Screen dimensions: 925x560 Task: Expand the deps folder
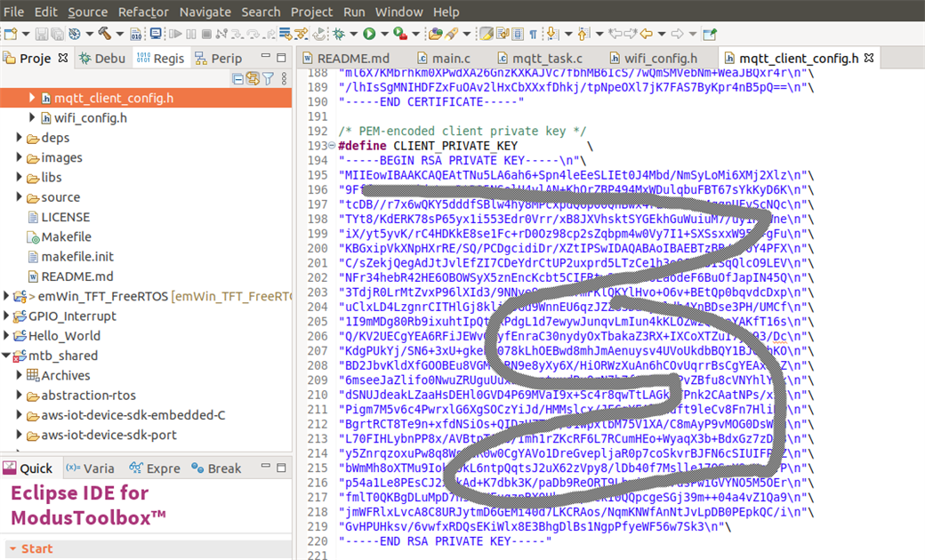tap(20, 138)
